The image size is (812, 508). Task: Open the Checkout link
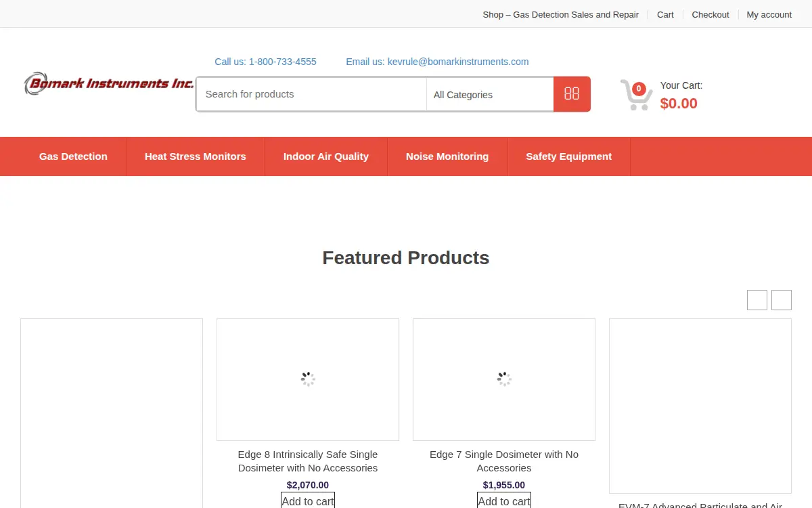tap(710, 14)
